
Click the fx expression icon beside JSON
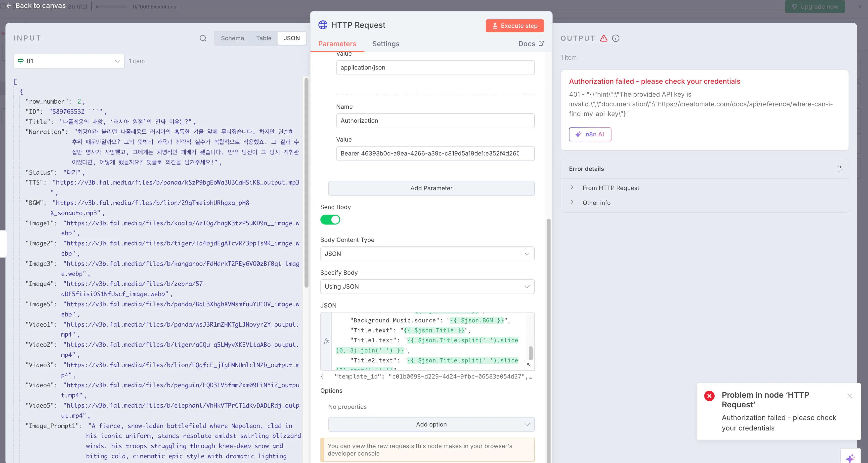pyautogui.click(x=326, y=341)
